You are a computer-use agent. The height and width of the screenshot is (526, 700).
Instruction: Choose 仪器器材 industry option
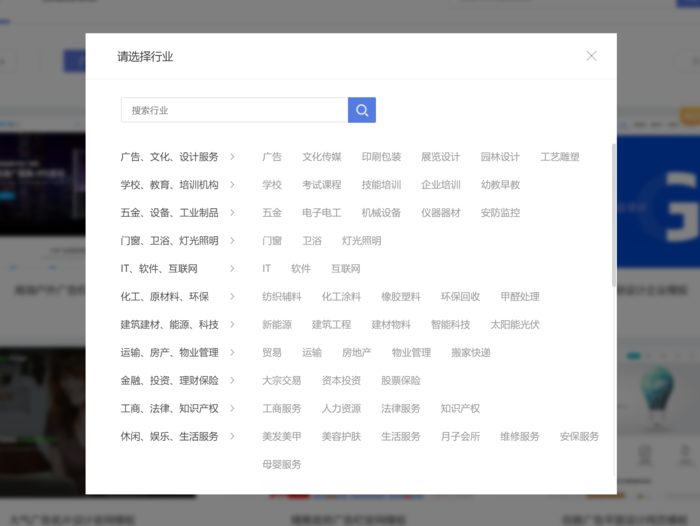[x=441, y=213]
